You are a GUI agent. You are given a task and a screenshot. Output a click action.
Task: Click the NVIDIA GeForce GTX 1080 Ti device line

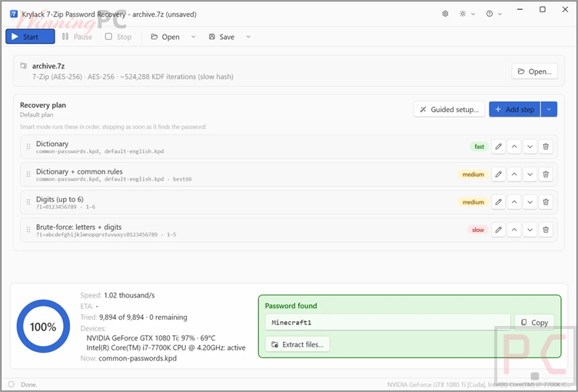(x=151, y=337)
